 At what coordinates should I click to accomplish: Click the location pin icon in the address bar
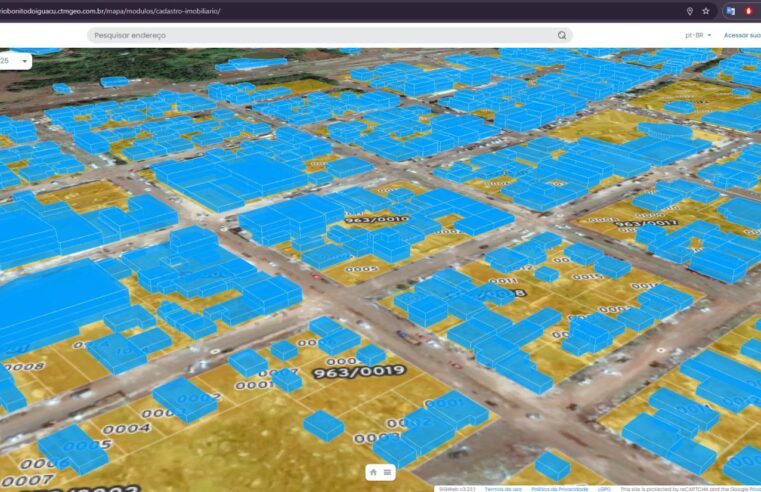point(689,11)
